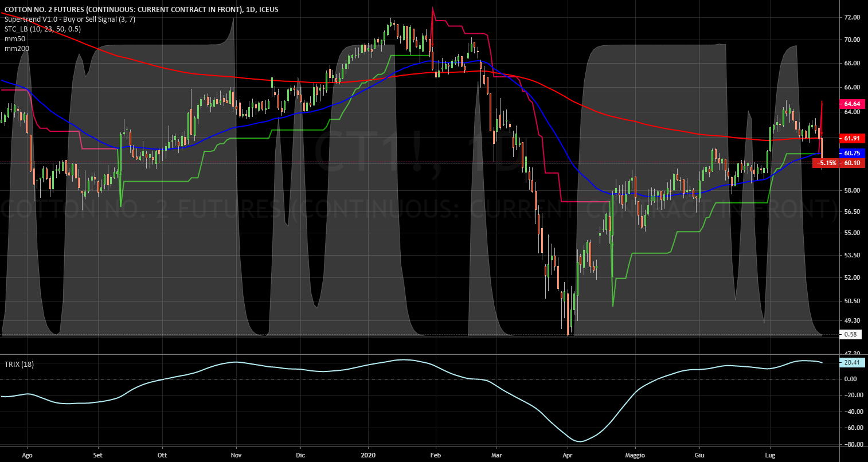Click the 61.91 mm200 price label

[851, 138]
